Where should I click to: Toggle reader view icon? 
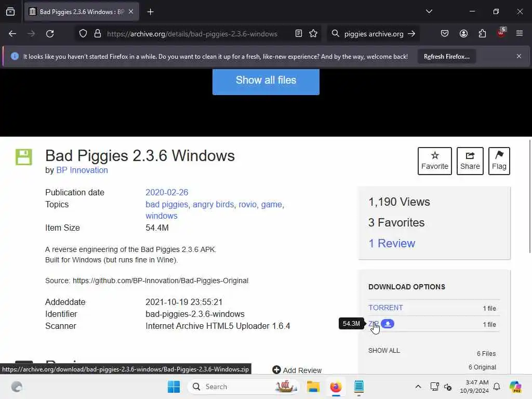click(299, 34)
